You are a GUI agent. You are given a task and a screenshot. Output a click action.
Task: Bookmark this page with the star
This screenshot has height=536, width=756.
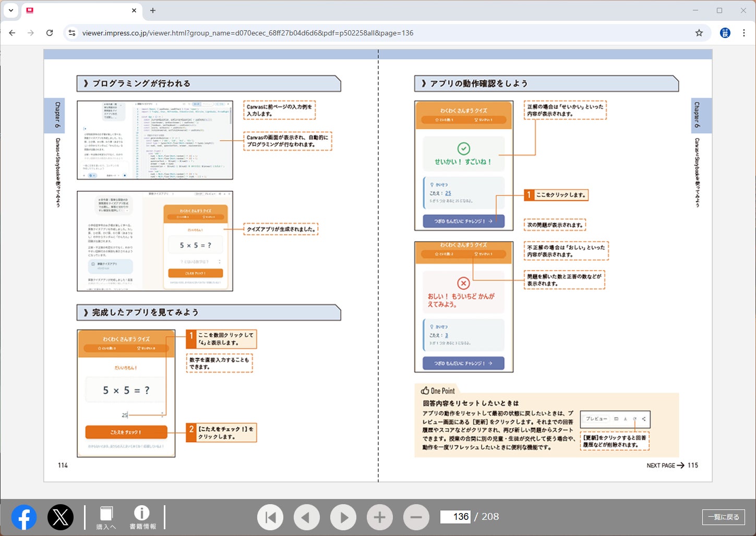pos(699,33)
